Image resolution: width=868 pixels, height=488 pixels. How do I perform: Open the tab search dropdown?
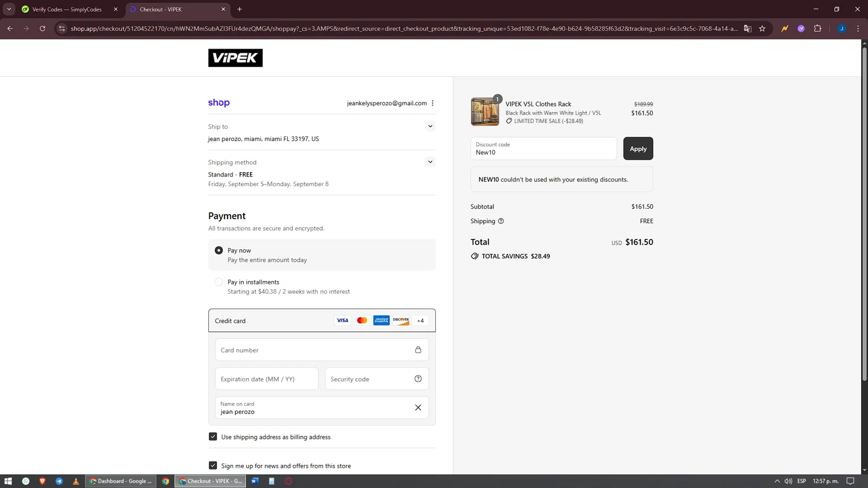click(x=9, y=9)
